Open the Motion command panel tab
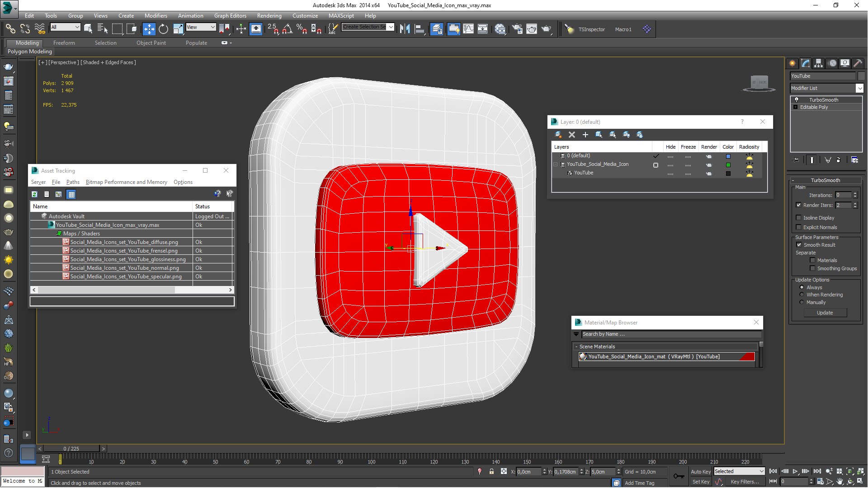868x488 pixels. [x=832, y=63]
